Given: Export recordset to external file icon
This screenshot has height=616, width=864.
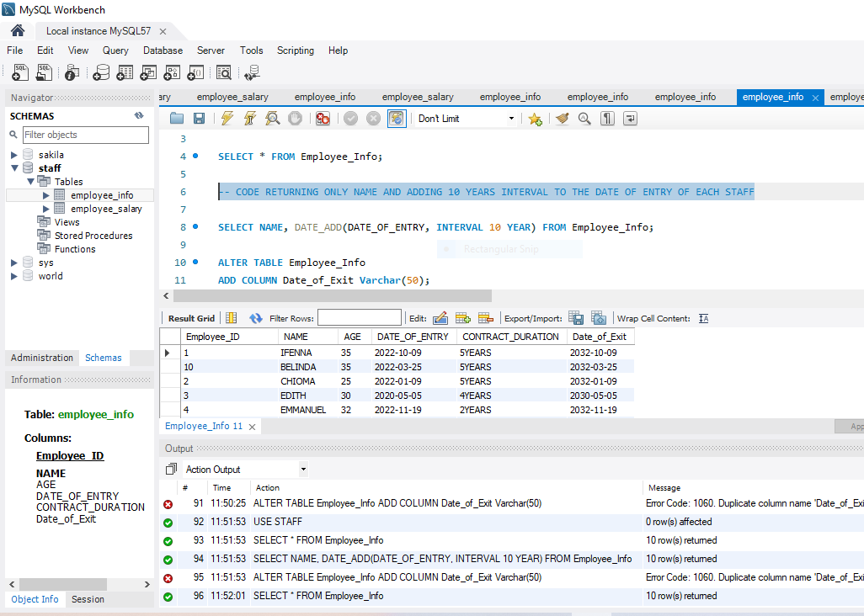Looking at the screenshot, I should point(576,318).
